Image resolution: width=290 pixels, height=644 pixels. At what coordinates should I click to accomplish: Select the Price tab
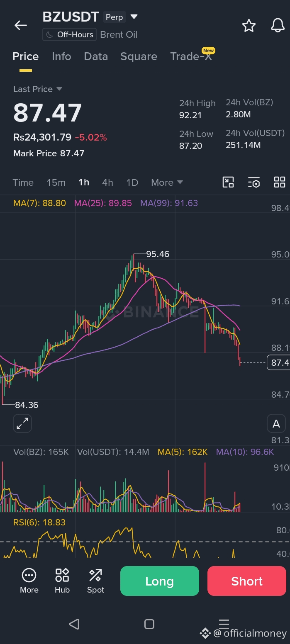[x=26, y=57]
